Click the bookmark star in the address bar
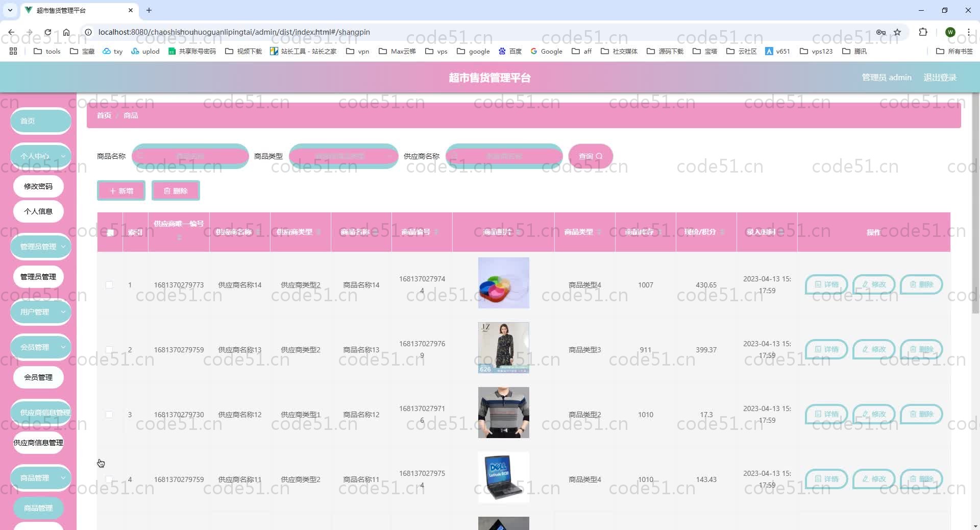The width and height of the screenshot is (980, 530). 897,32
